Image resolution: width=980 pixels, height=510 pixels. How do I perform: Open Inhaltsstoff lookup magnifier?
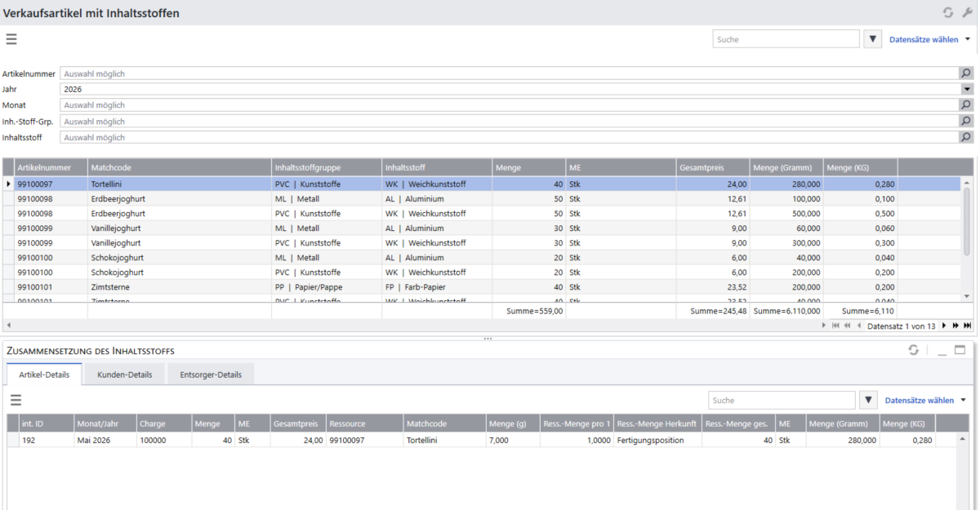point(967,137)
